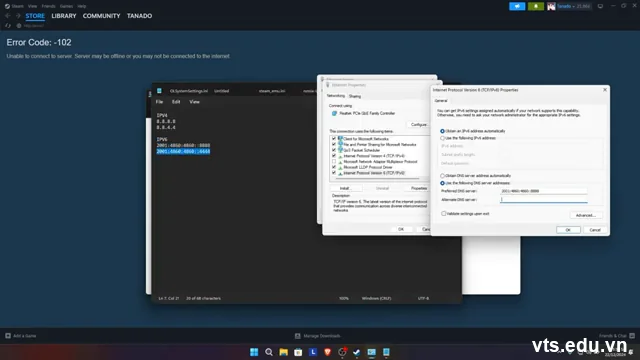Image resolution: width=640 pixels, height=360 pixels.
Task: Enable Validate settings upon exit checkbox
Action: (444, 214)
